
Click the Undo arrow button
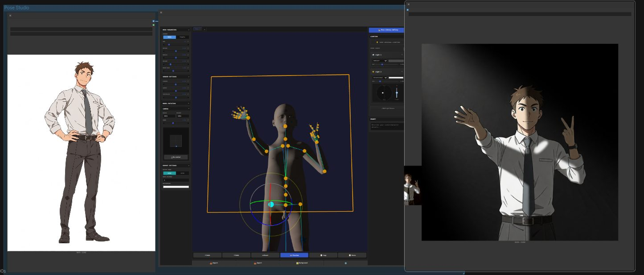click(207, 255)
